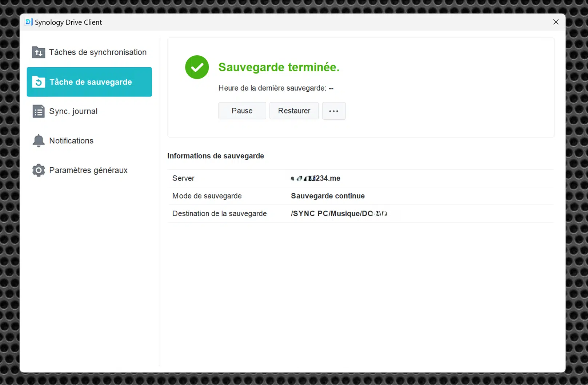Close the Synology Drive Client window
Viewport: 588px width, 385px height.
pos(556,22)
